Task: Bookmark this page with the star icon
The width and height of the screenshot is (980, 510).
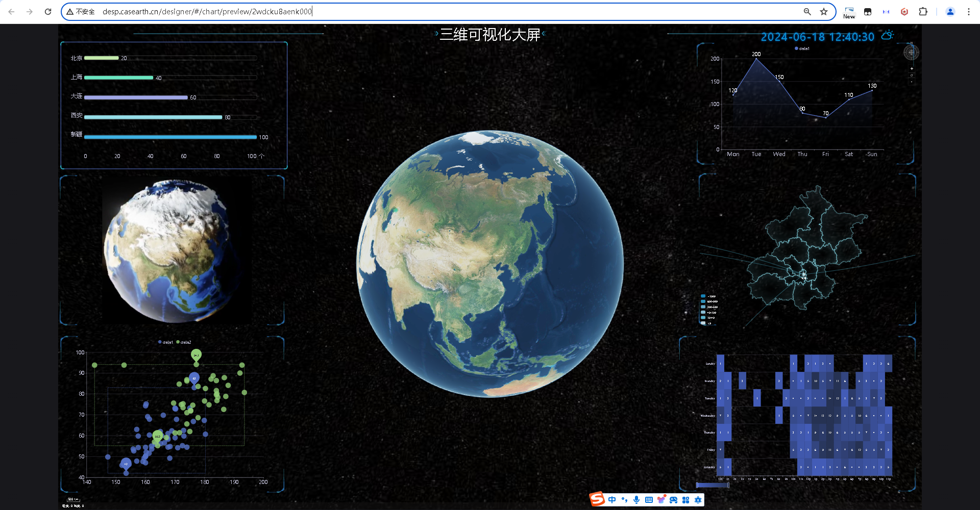Action: [824, 12]
